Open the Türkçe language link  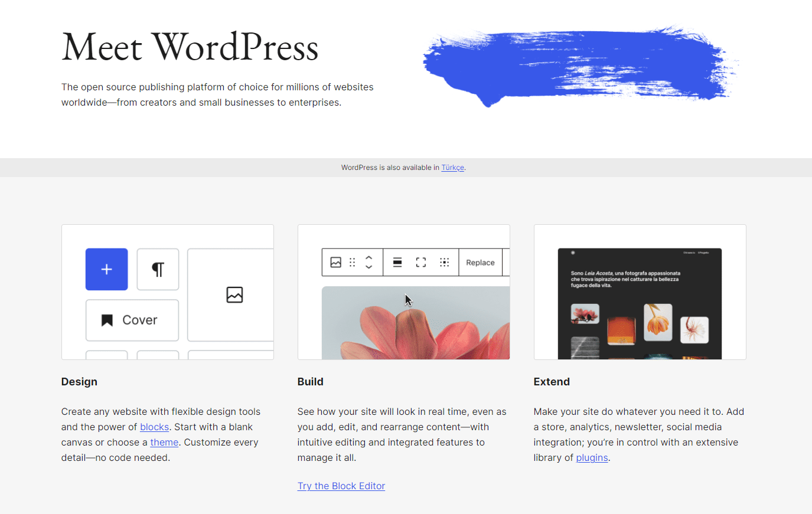[452, 168]
